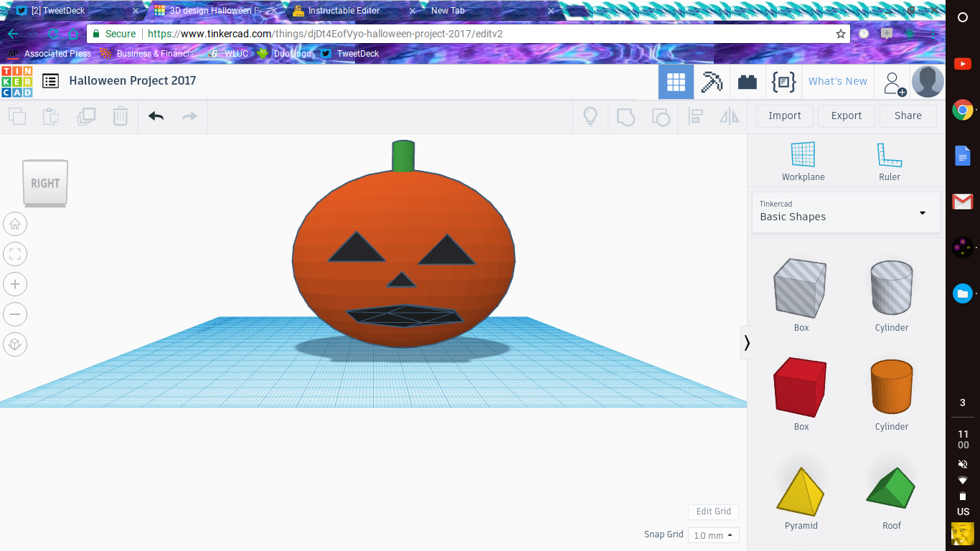980x551 pixels.
Task: Open the Shape Generators code icon
Action: [x=783, y=82]
